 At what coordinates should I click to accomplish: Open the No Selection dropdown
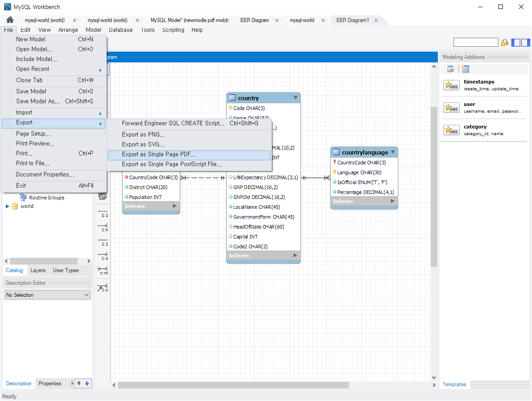[x=48, y=295]
